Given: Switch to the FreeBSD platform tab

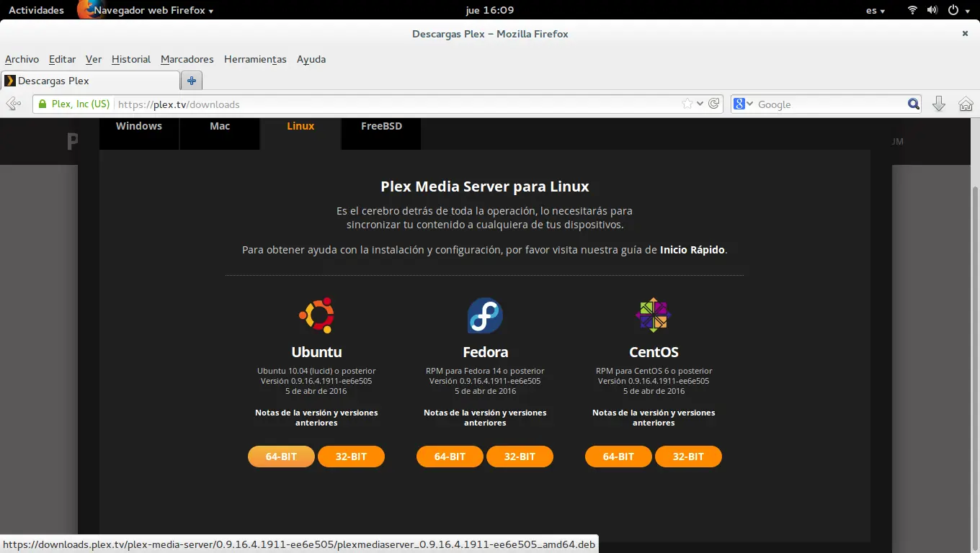Looking at the screenshot, I should point(381,133).
